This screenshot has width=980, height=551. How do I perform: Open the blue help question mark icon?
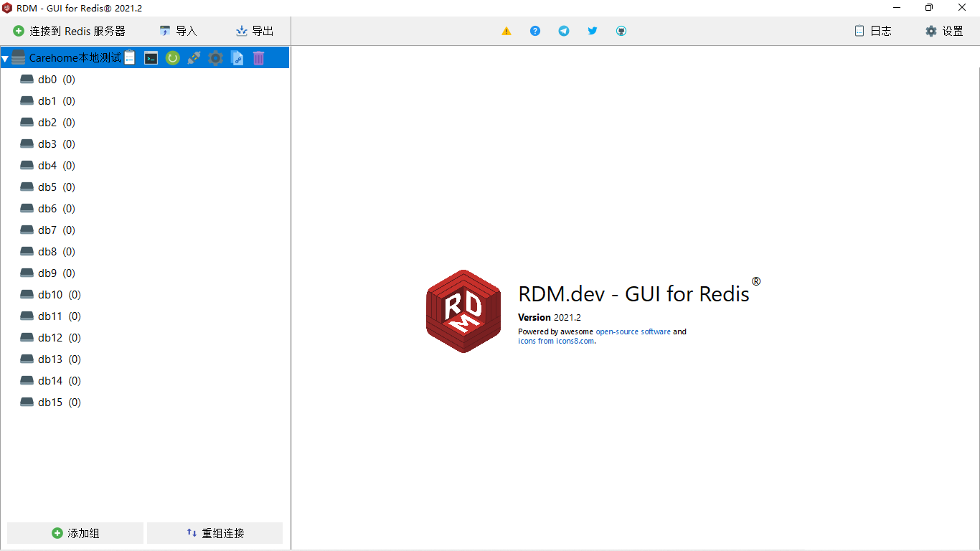pos(535,31)
